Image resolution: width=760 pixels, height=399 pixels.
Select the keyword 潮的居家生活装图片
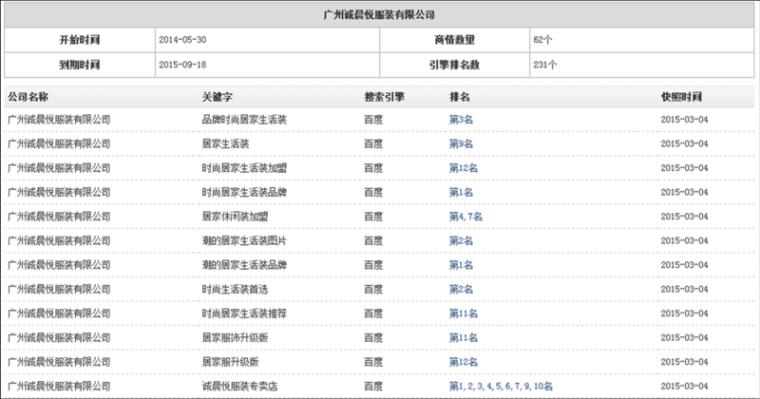[x=244, y=240]
